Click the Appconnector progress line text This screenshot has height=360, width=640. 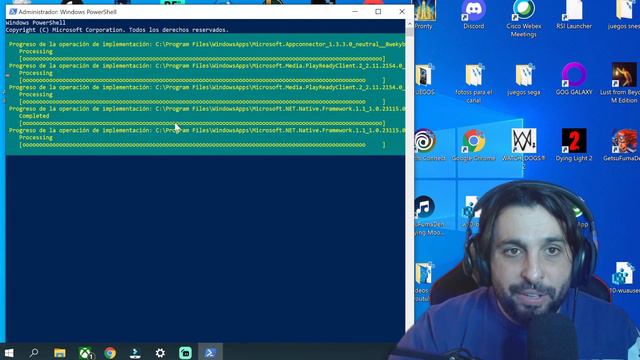207,44
